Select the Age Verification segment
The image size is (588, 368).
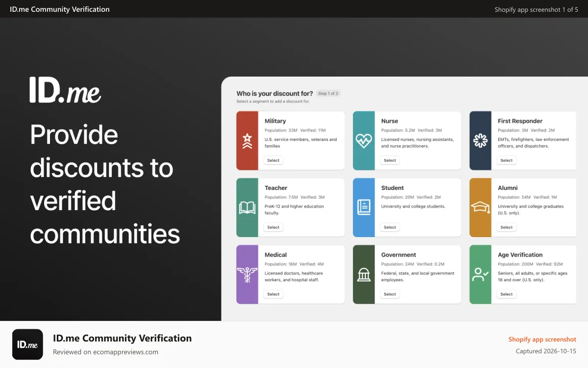(507, 294)
